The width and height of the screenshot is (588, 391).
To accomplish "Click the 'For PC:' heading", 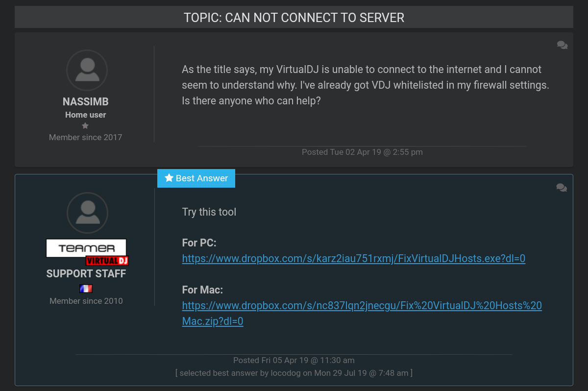I will [199, 243].
